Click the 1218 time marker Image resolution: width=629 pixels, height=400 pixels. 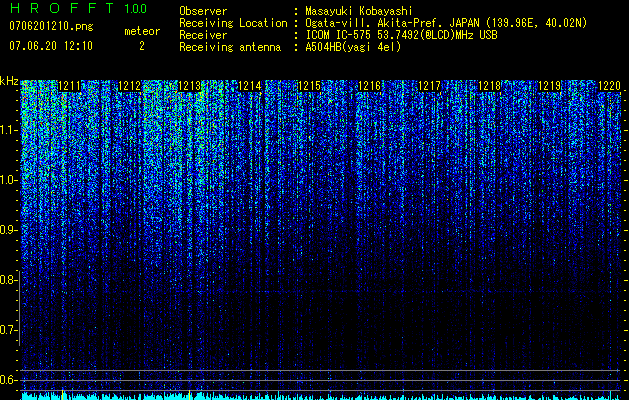(x=489, y=86)
